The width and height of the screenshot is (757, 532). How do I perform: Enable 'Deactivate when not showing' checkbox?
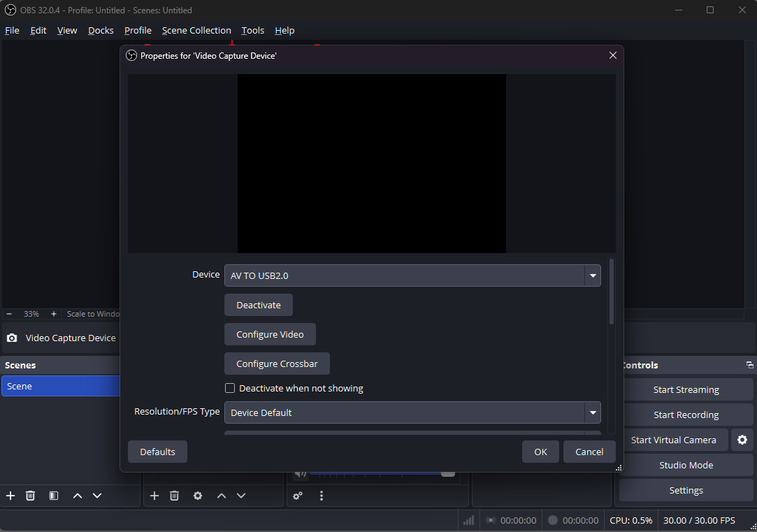(x=230, y=388)
